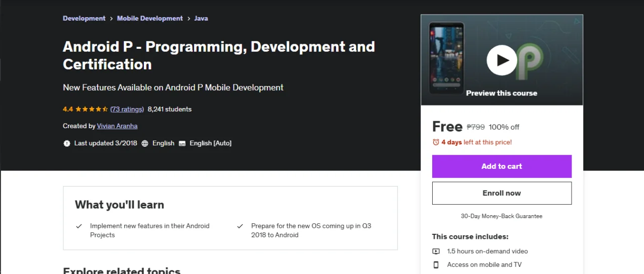644x274 pixels.
Task: Click the Enroll now button
Action: [502, 193]
